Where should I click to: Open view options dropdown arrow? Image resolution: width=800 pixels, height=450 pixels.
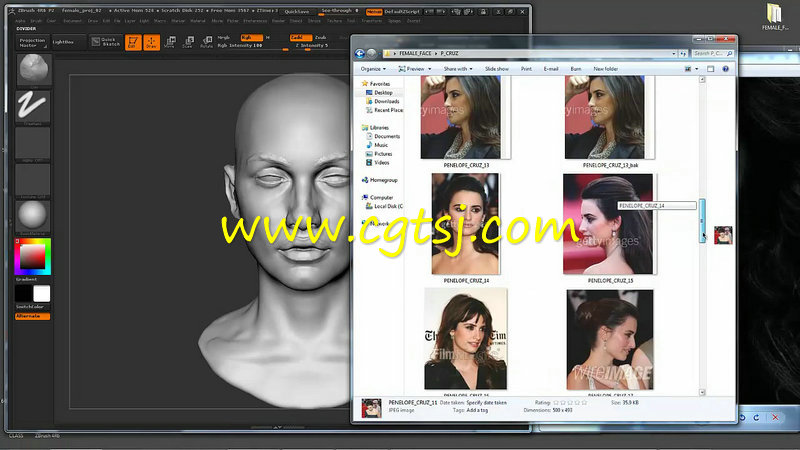[697, 69]
